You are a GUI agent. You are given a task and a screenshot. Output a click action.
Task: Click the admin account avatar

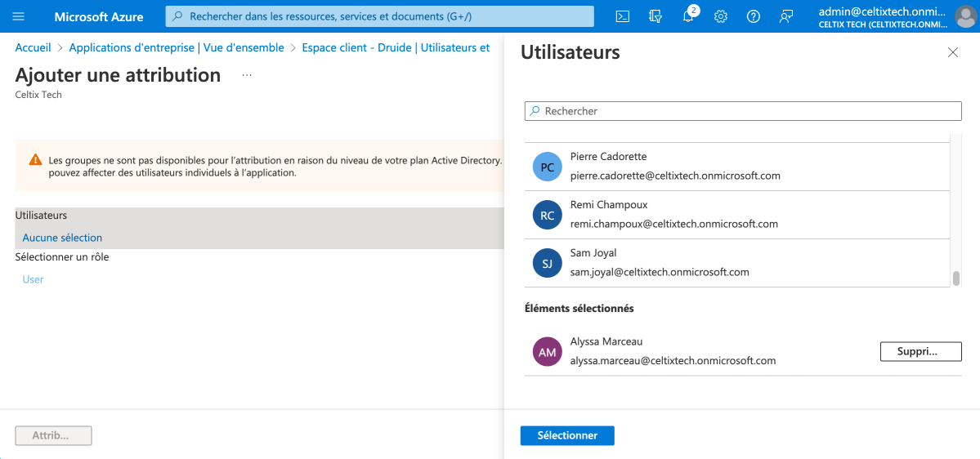pyautogui.click(x=964, y=16)
